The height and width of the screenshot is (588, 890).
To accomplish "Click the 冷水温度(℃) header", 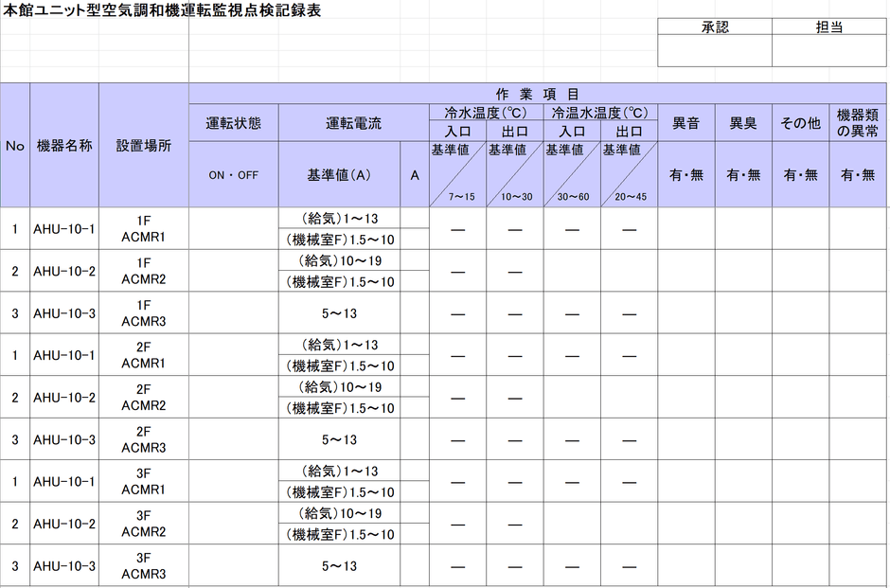I will 486,113.
